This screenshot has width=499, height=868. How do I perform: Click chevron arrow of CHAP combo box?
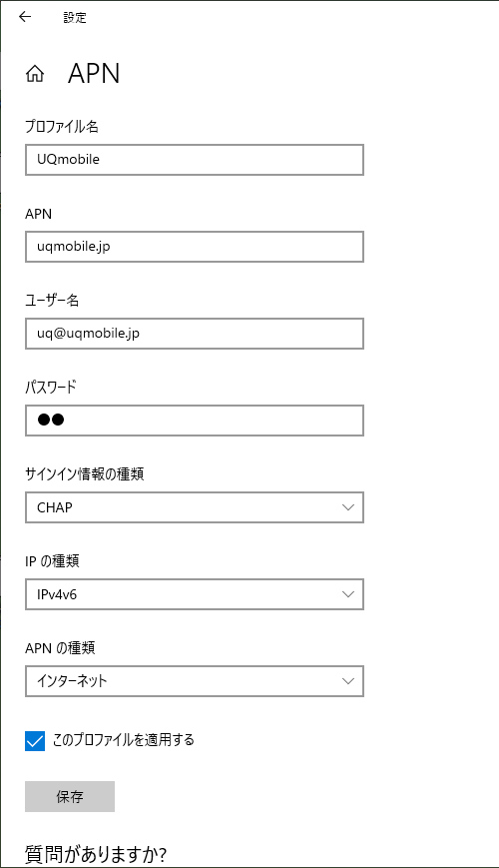[348, 507]
